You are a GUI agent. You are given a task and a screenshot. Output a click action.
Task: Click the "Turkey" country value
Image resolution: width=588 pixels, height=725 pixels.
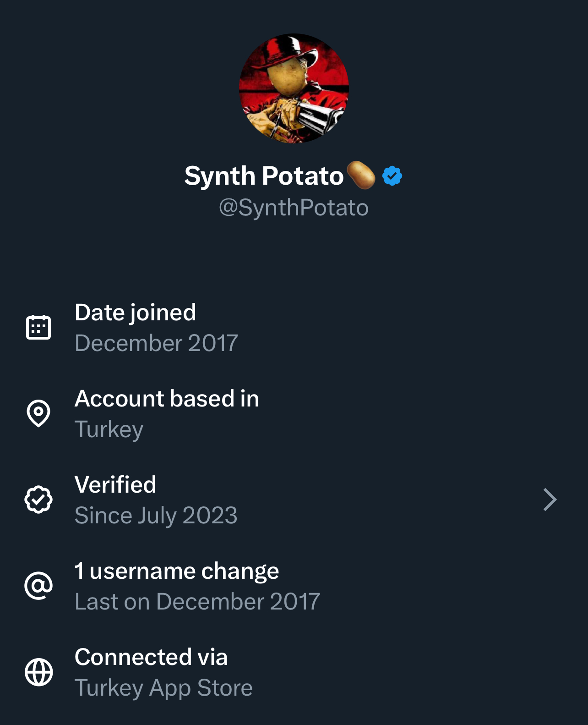click(109, 429)
